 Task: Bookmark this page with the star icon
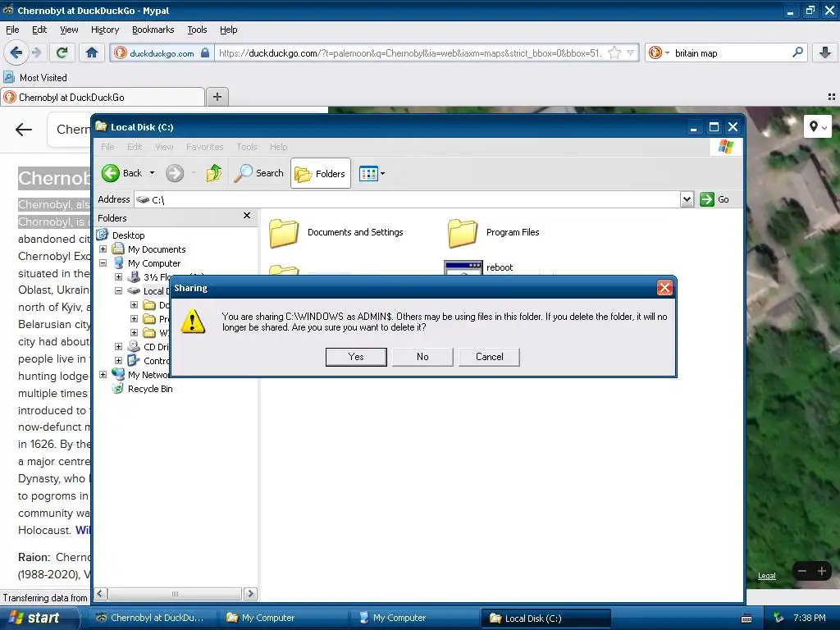(614, 53)
